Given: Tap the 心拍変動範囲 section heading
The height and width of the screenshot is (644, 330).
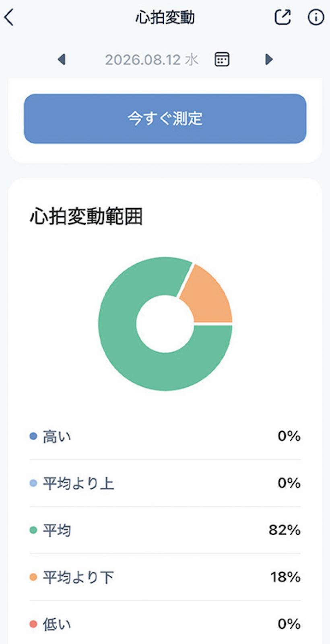Looking at the screenshot, I should coord(86,217).
